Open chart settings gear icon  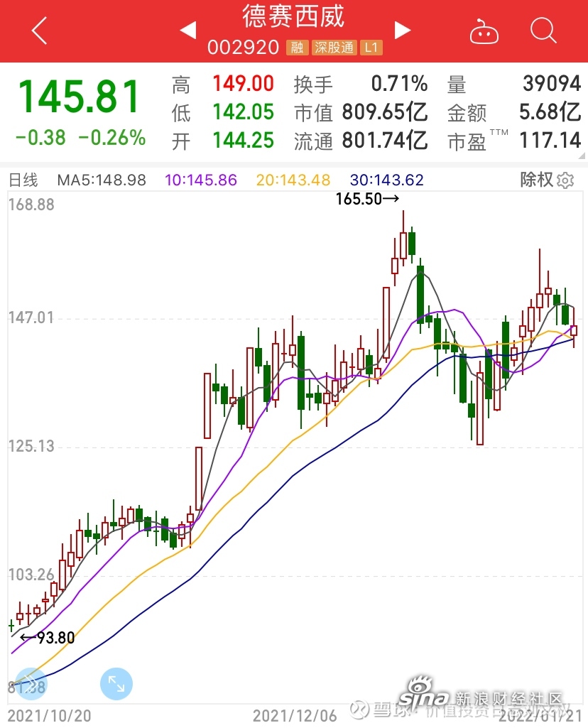(565, 180)
